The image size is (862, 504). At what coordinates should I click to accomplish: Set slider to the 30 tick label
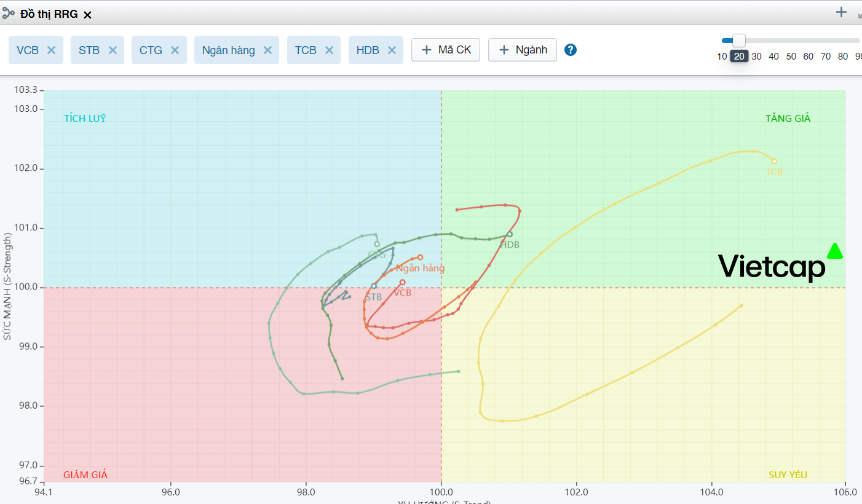[x=756, y=57]
